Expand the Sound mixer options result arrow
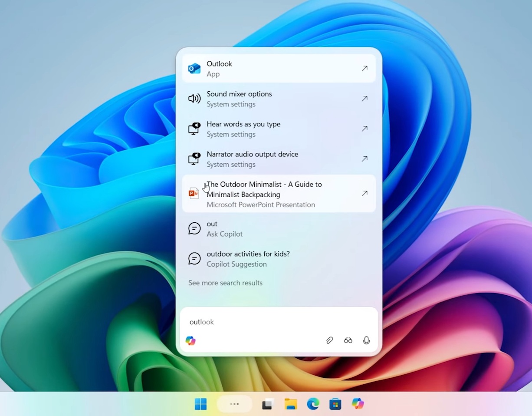 tap(365, 99)
